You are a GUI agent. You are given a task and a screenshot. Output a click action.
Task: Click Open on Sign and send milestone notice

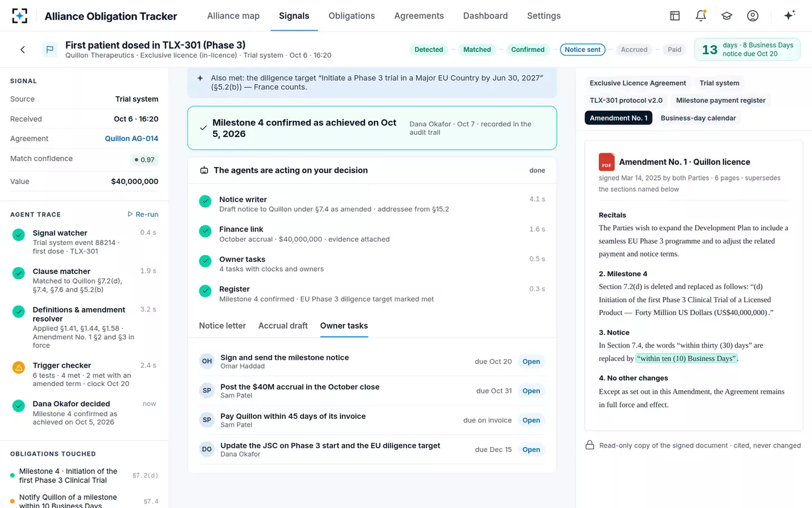(531, 361)
